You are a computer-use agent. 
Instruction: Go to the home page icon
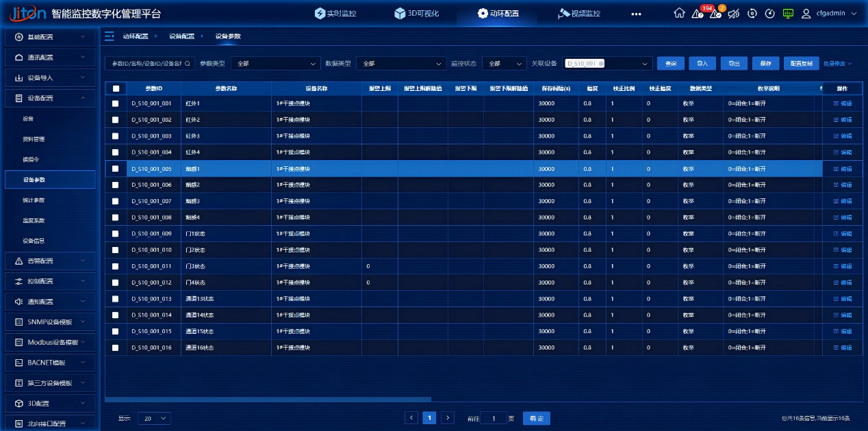click(679, 14)
